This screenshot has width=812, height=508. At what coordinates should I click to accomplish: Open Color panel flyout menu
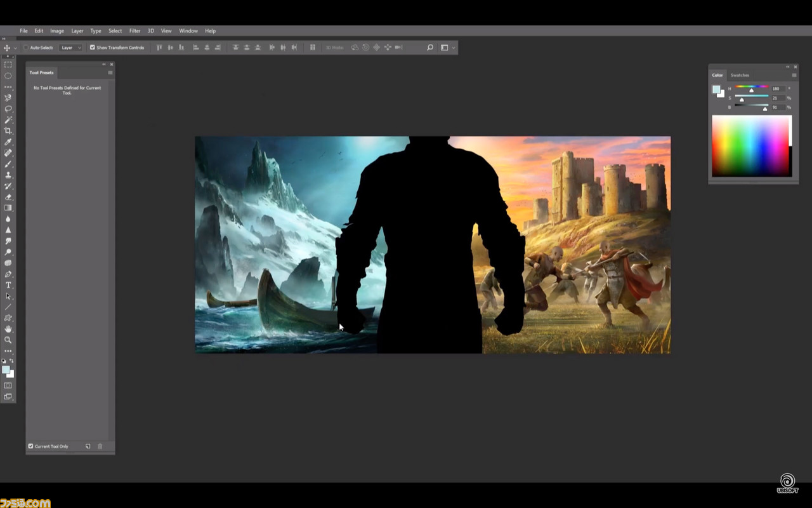(x=794, y=75)
